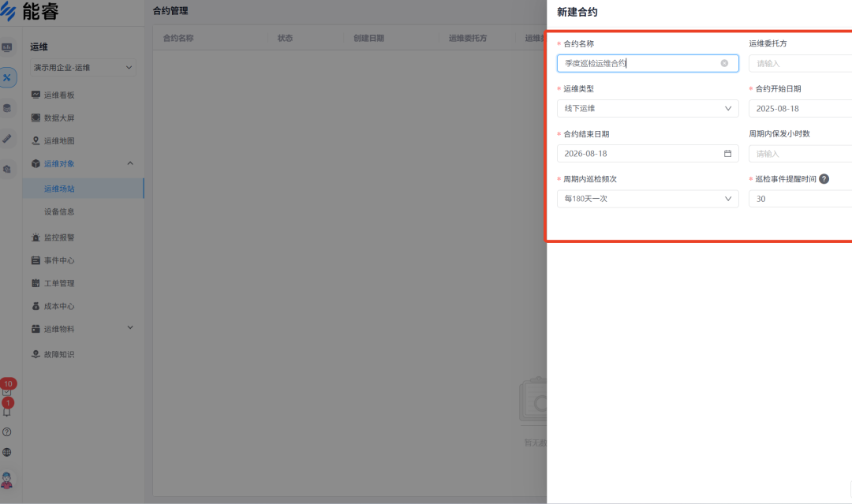Click the help tooltip icon beside 巡检事件提醒时间
Viewport: 852px width, 504px height.
[x=824, y=179]
